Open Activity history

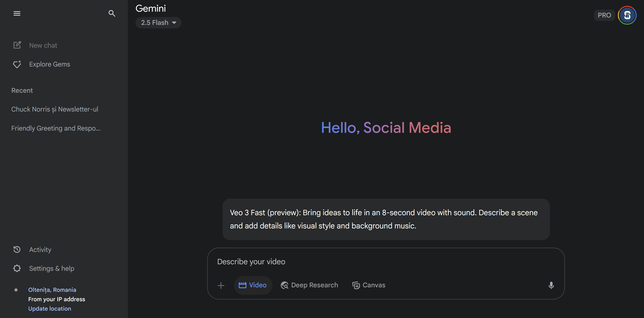click(32, 249)
